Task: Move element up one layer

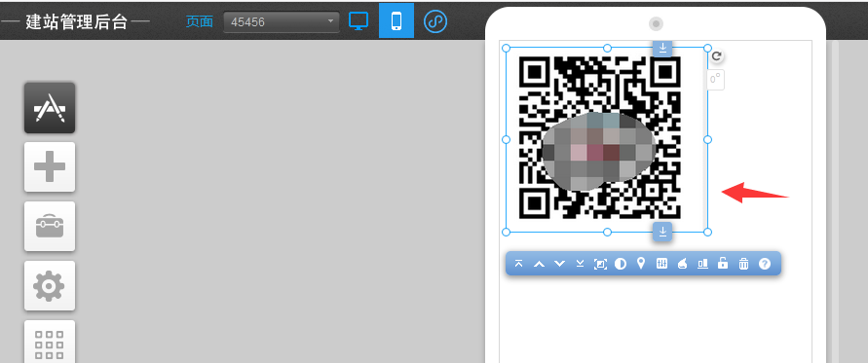Action: point(539,264)
